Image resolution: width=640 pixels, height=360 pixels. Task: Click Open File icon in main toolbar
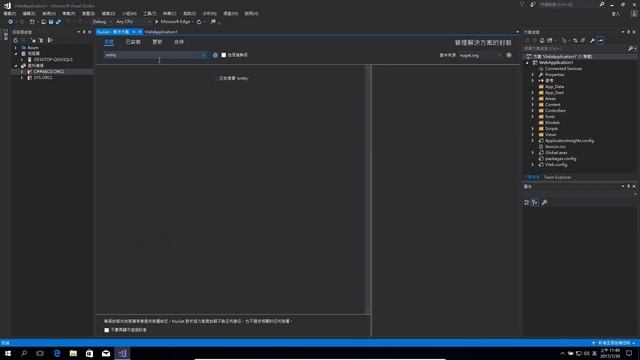44,22
